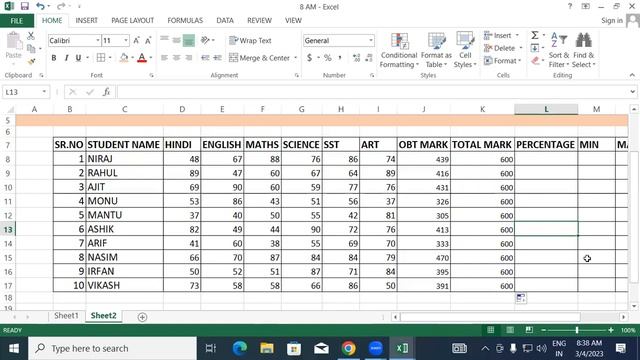The height and width of the screenshot is (360, 640).
Task: Toggle Bold formatting
Action: click(x=54, y=58)
